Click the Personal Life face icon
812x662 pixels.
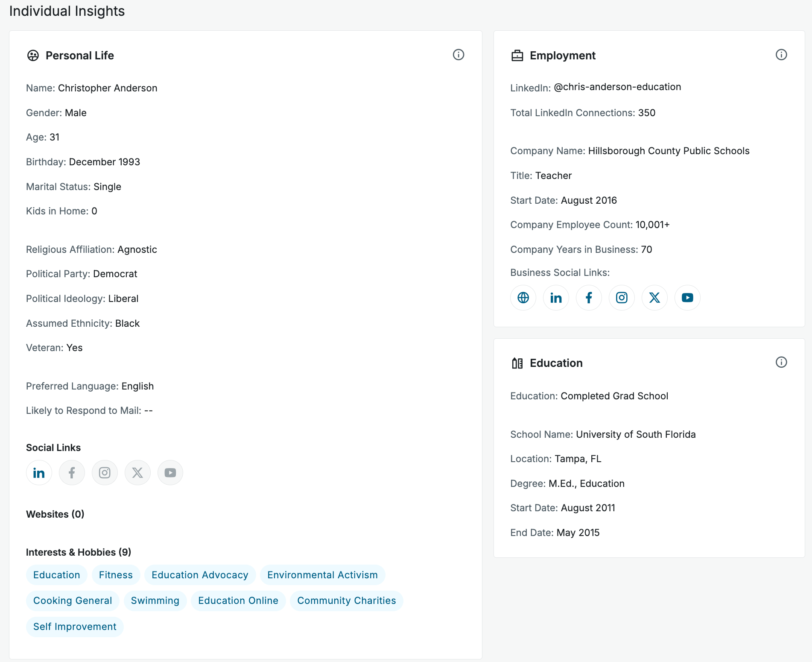33,56
